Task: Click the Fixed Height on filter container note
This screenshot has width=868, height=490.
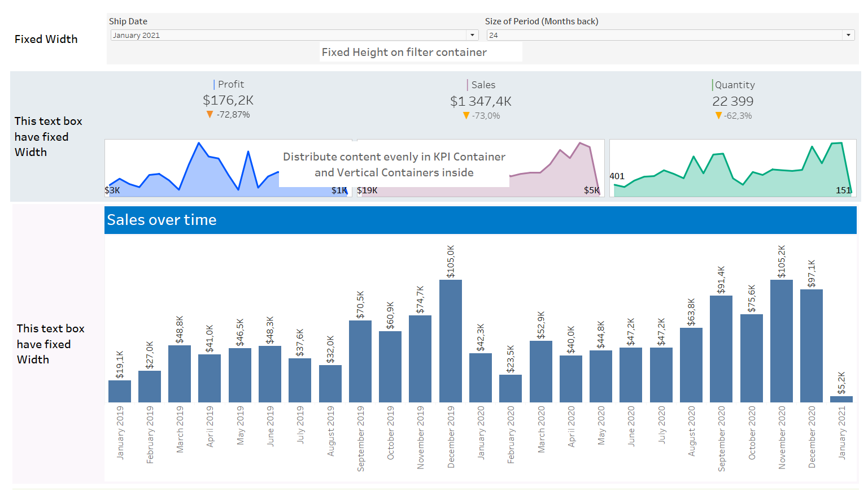Action: 404,52
